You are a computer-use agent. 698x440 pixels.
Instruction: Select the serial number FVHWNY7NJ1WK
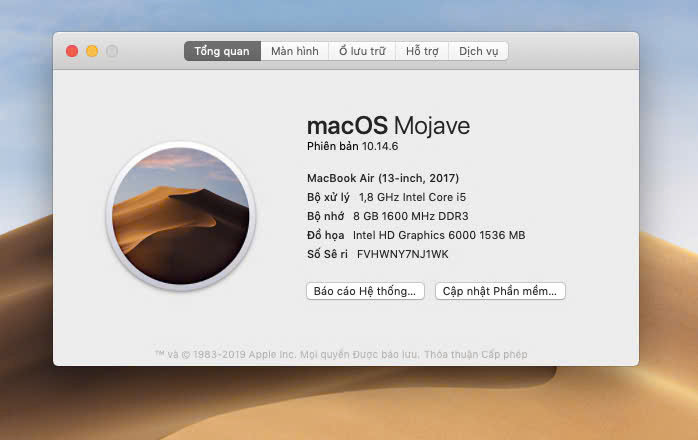(x=402, y=254)
